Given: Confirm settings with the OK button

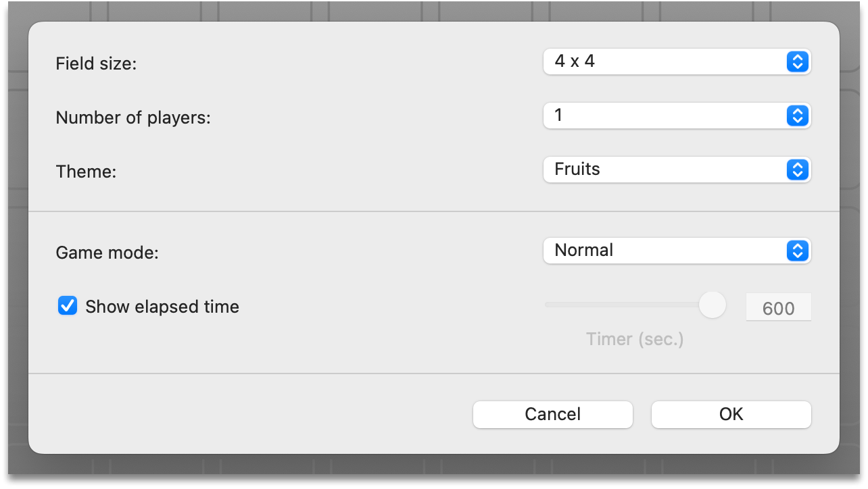Looking at the screenshot, I should pyautogui.click(x=731, y=414).
